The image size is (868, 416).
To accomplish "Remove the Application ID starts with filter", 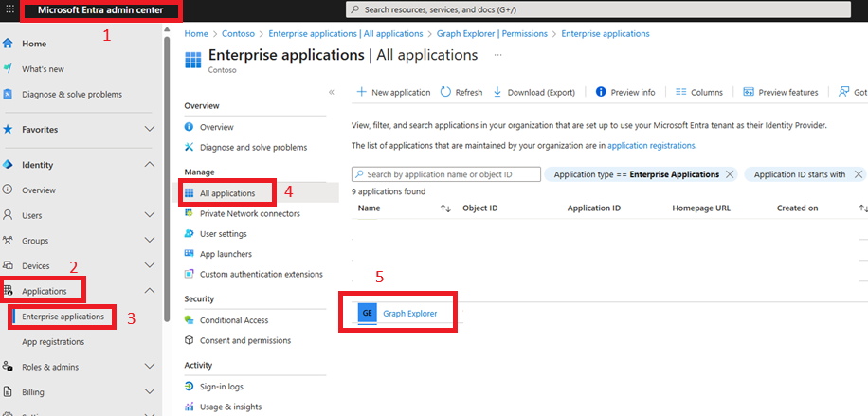I will tap(859, 174).
